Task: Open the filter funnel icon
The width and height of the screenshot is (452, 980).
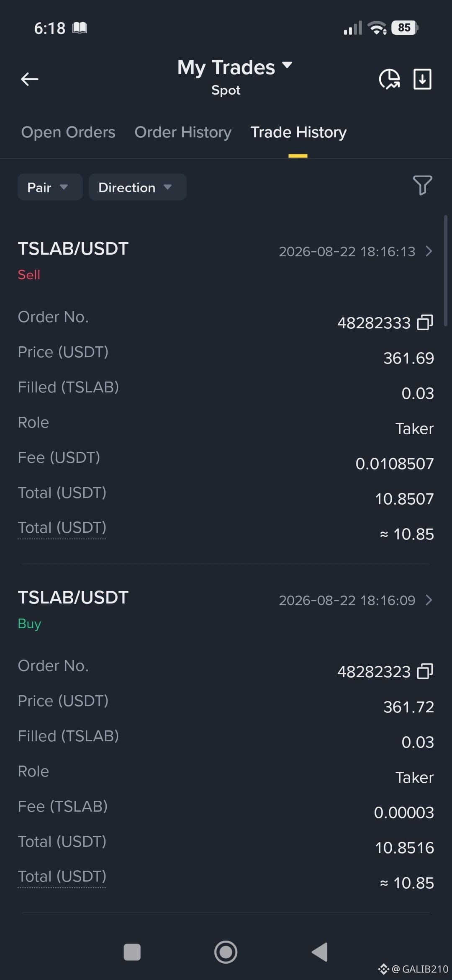Action: 422,185
